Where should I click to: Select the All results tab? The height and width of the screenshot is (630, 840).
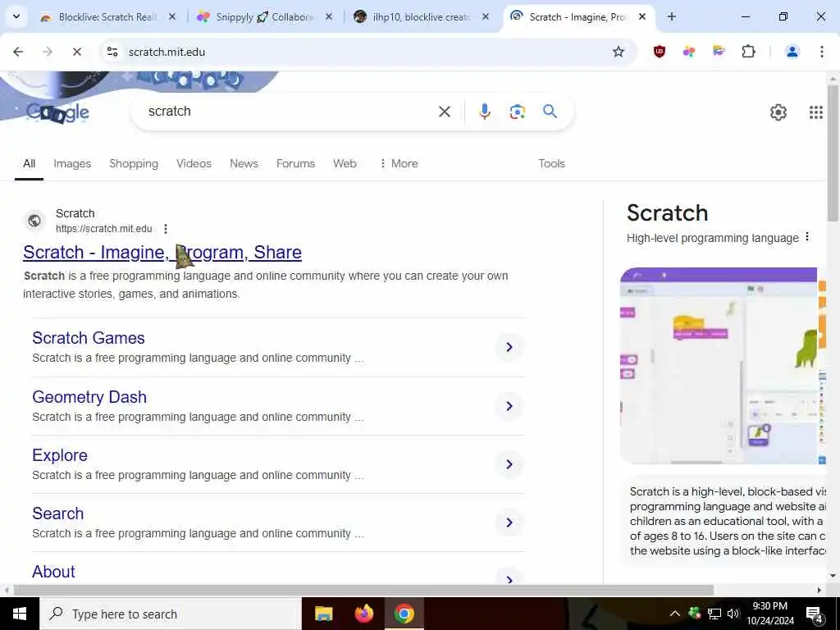point(29,163)
